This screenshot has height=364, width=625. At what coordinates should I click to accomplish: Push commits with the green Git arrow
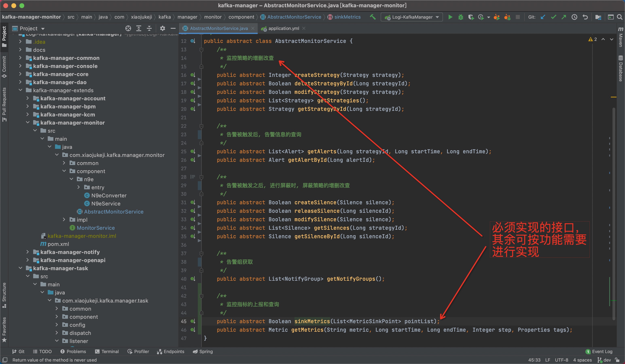click(x=564, y=17)
